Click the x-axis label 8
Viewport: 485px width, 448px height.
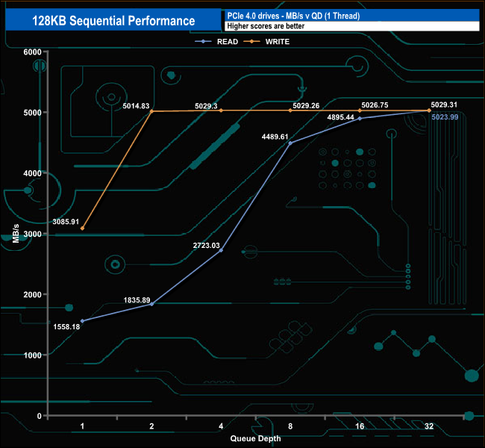pos(290,426)
